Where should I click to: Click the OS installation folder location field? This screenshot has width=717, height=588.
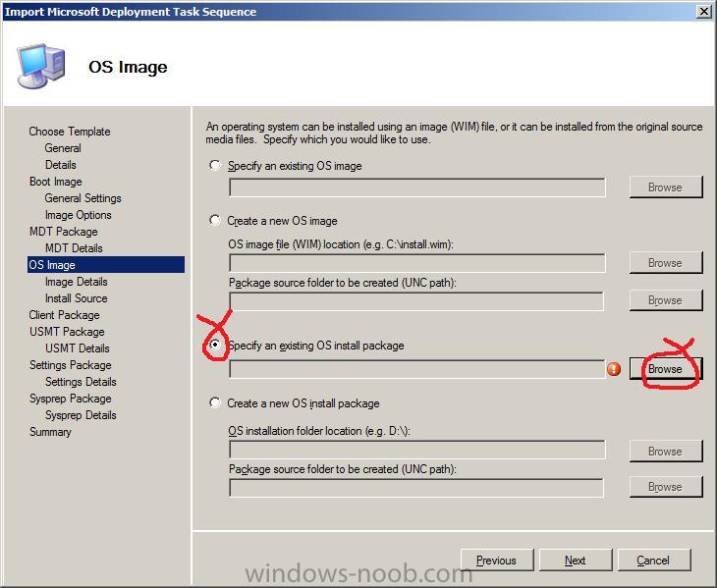(x=417, y=450)
